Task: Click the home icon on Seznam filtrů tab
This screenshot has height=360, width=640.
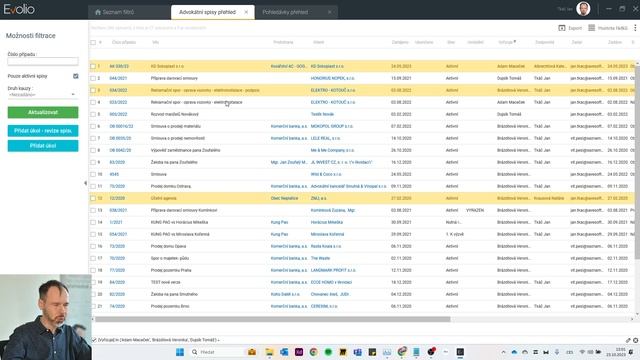Action: (x=98, y=12)
